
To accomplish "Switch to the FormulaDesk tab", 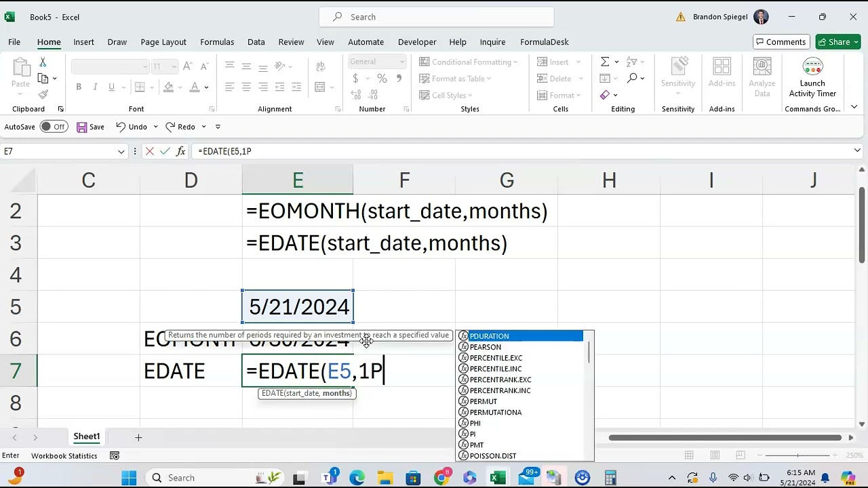I will [545, 42].
